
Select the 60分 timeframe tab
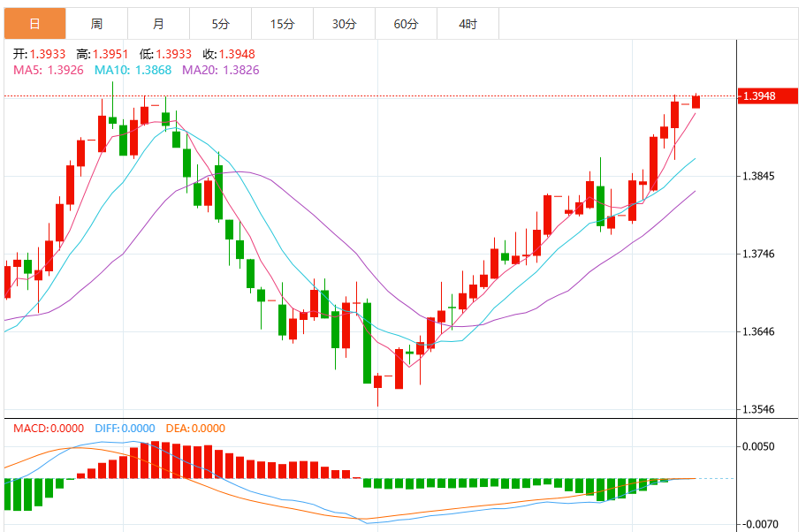406,24
